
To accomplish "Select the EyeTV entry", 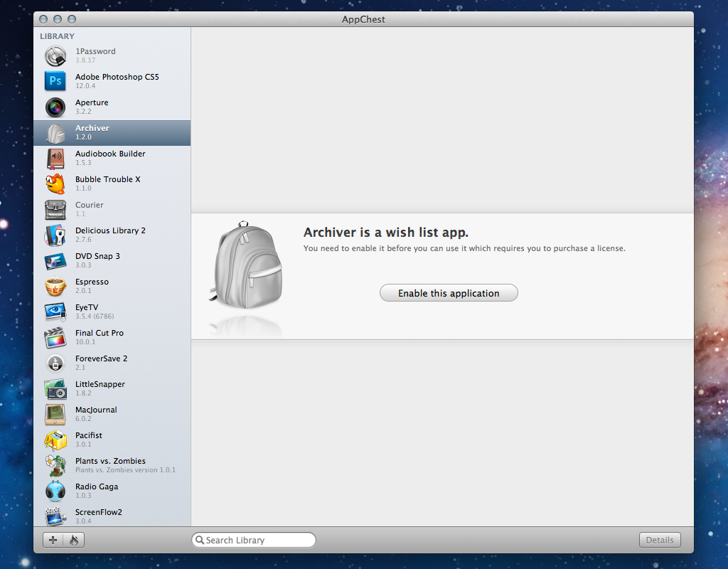I will tap(112, 312).
